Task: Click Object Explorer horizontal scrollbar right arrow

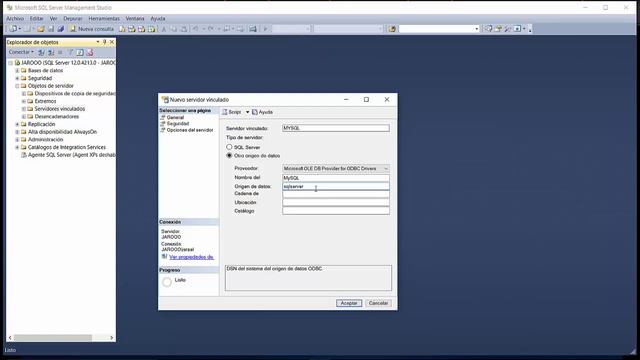Action: coord(111,338)
